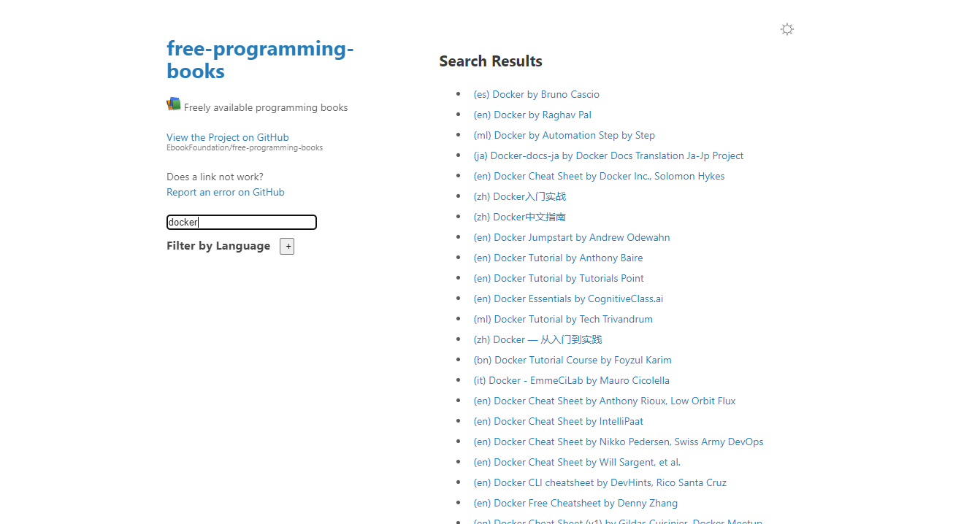
Task: Select Docker Essentials by CognitiveClass.ai
Action: (x=568, y=298)
